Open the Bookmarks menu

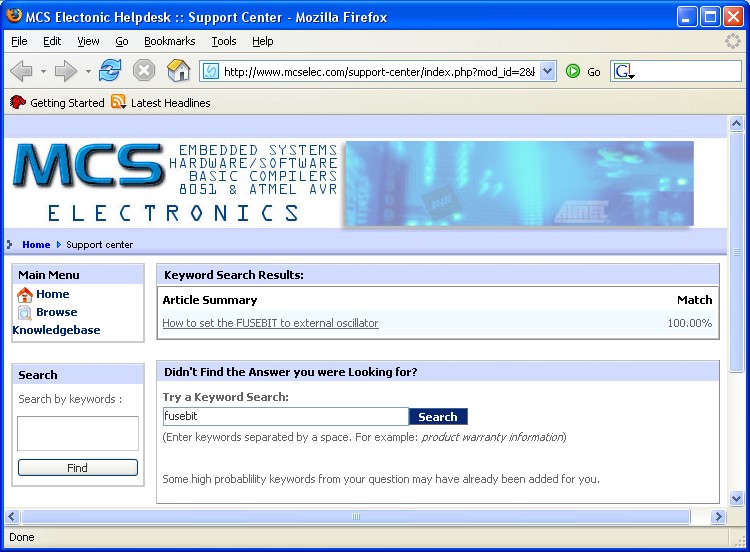pyautogui.click(x=170, y=41)
